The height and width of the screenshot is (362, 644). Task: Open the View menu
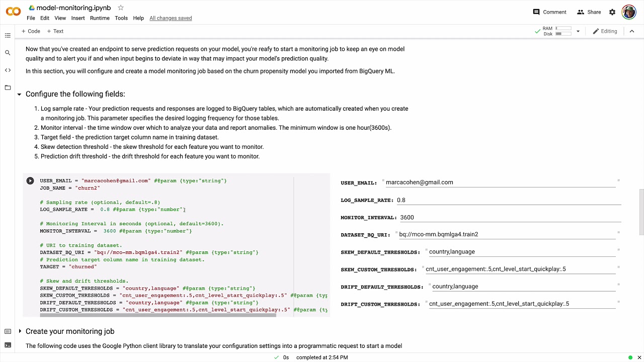point(60,18)
